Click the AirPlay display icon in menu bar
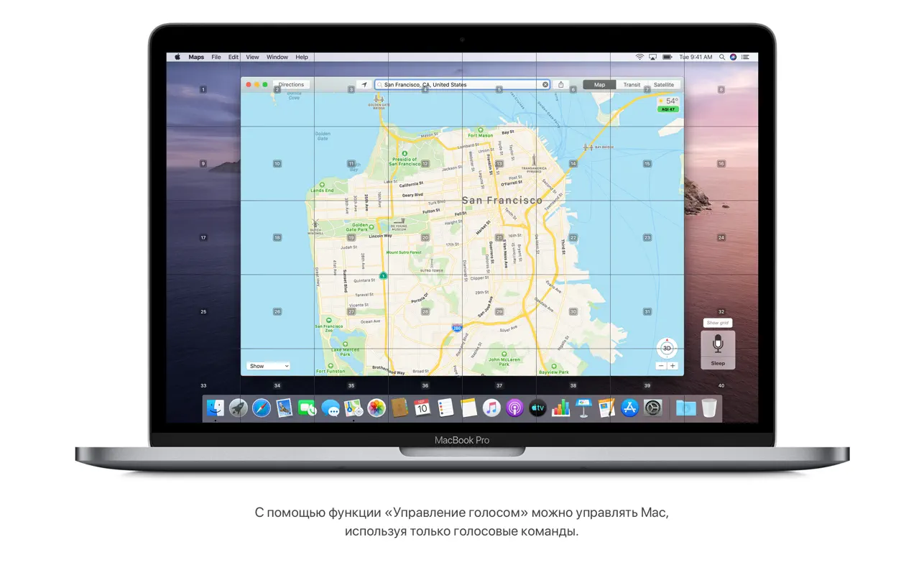The image size is (924, 578). [653, 57]
